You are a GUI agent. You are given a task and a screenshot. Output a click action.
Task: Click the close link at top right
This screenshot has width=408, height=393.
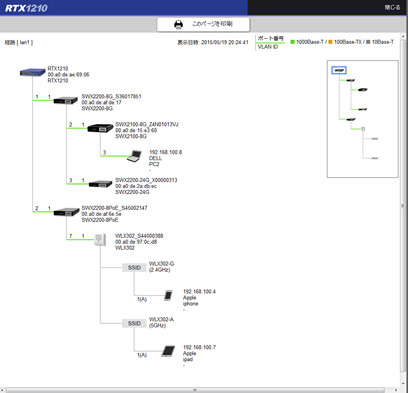pos(392,7)
